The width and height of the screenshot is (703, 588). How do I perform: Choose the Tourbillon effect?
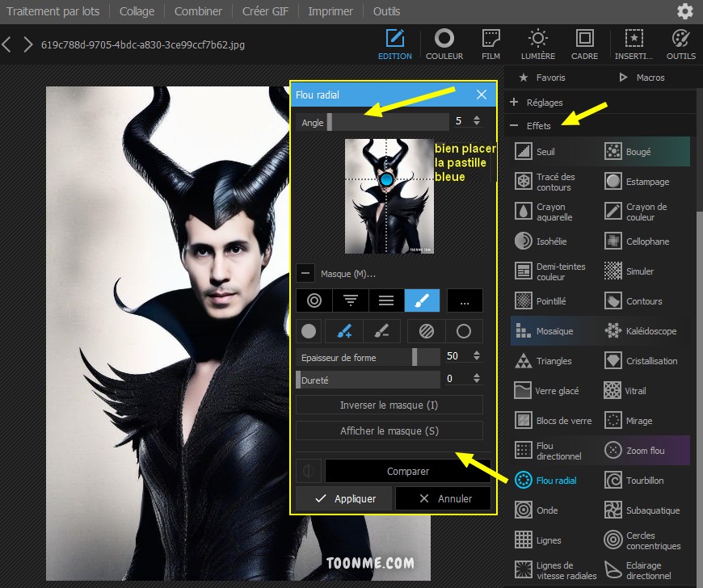tap(645, 481)
